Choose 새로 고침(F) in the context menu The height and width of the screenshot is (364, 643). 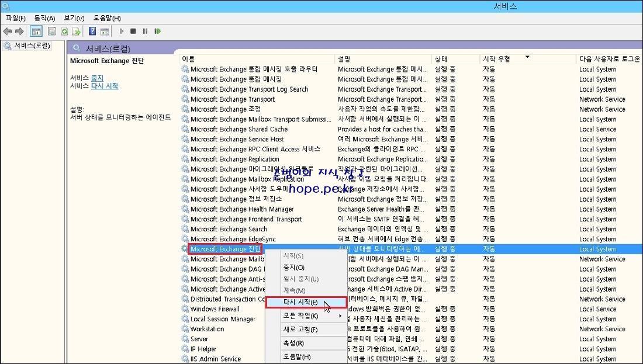(x=306, y=329)
